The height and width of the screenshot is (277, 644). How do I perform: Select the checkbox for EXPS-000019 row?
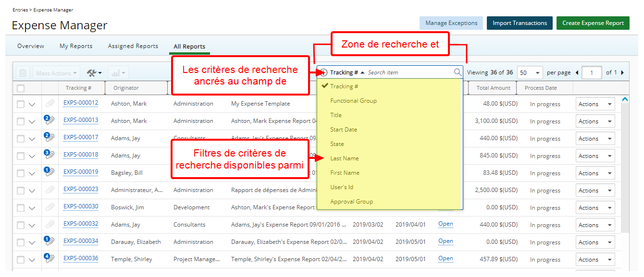[21, 173]
